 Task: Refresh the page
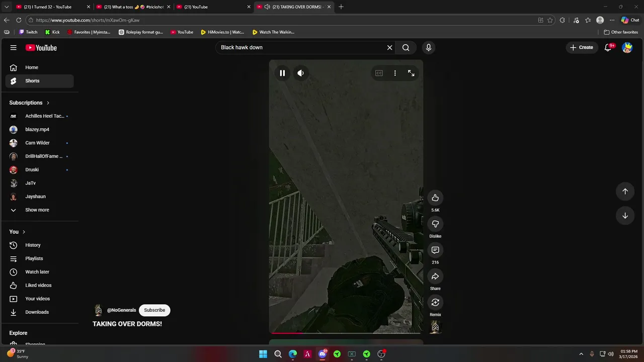coord(19,20)
